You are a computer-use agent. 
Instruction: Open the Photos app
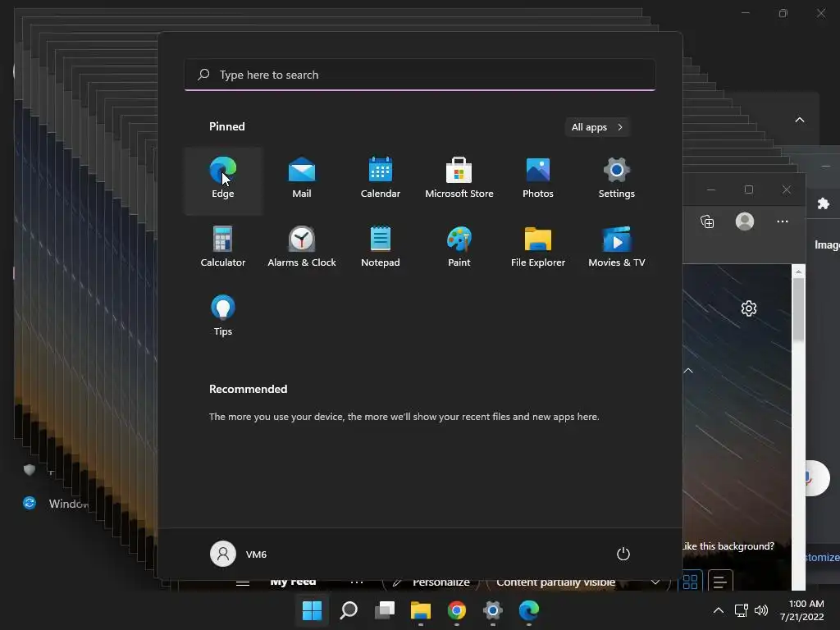(x=538, y=180)
